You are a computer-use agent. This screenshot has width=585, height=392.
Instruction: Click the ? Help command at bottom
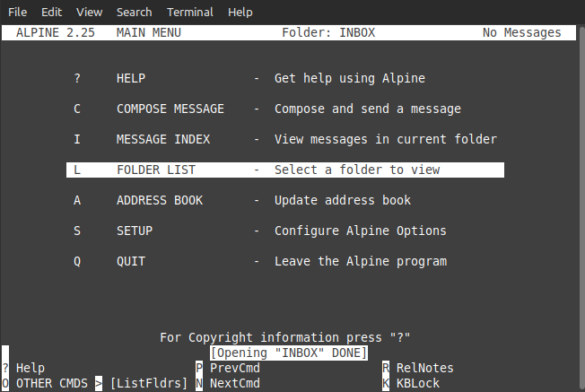pos(23,368)
